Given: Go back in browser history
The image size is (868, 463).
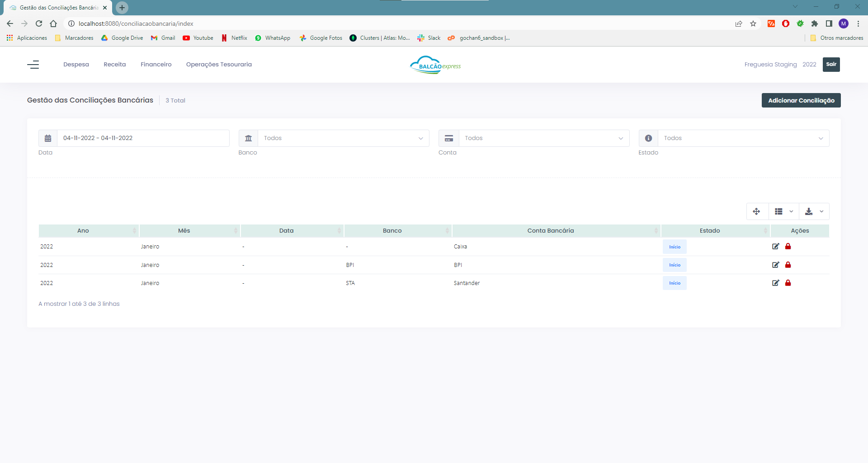Looking at the screenshot, I should [10, 23].
